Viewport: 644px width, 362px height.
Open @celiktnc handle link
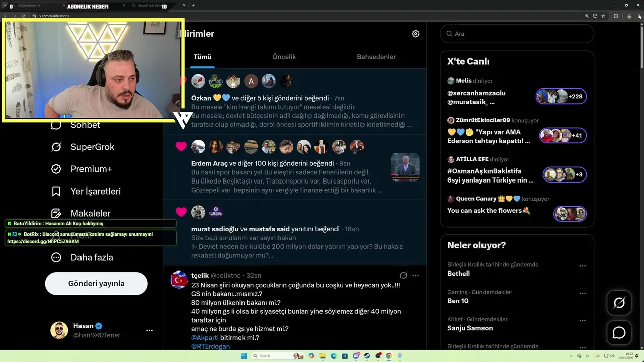point(226,275)
